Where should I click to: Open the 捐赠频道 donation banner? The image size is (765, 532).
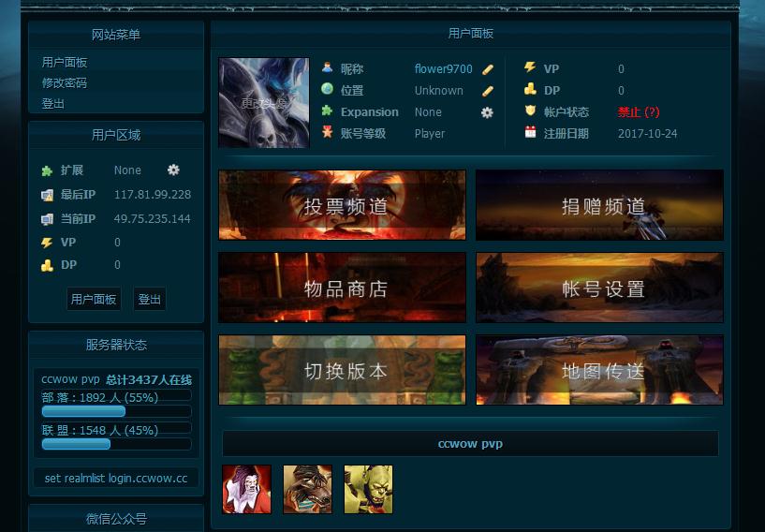[599, 205]
